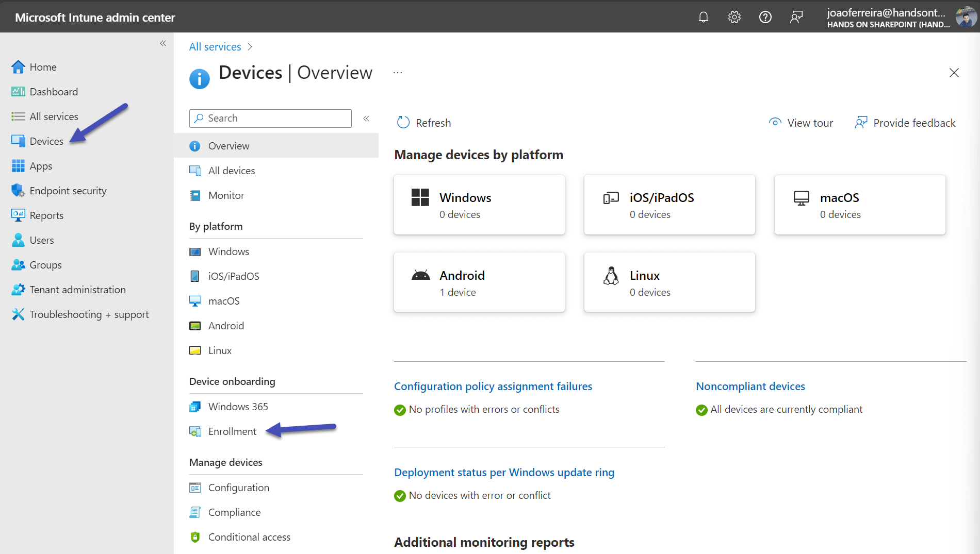980x554 pixels.
Task: Open the user account profile avatar
Action: point(965,17)
